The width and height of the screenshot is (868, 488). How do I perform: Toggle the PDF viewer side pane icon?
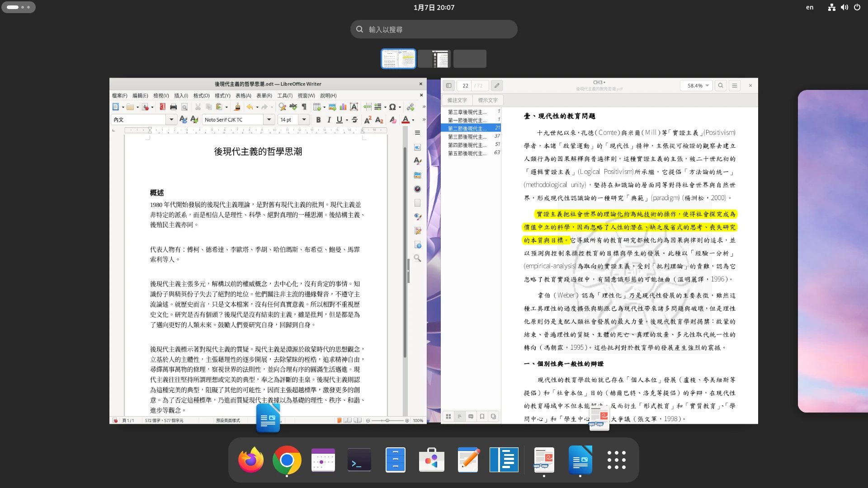pos(448,85)
